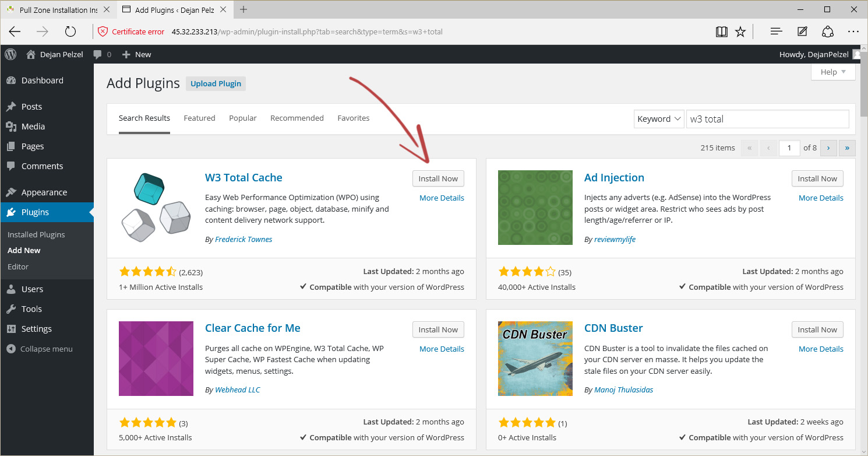Viewport: 868px width, 456px height.
Task: Open the CDN Buster plugin thumbnail
Action: [x=535, y=359]
